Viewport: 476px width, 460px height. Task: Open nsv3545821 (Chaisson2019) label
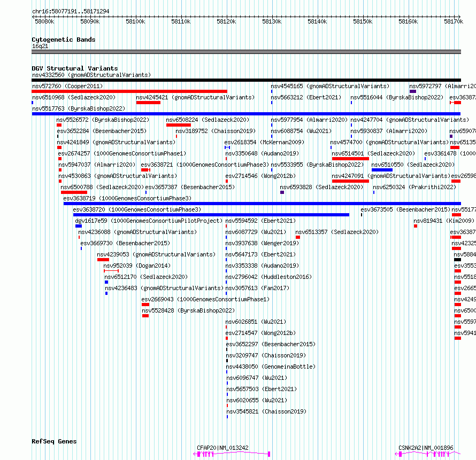[x=266, y=411]
